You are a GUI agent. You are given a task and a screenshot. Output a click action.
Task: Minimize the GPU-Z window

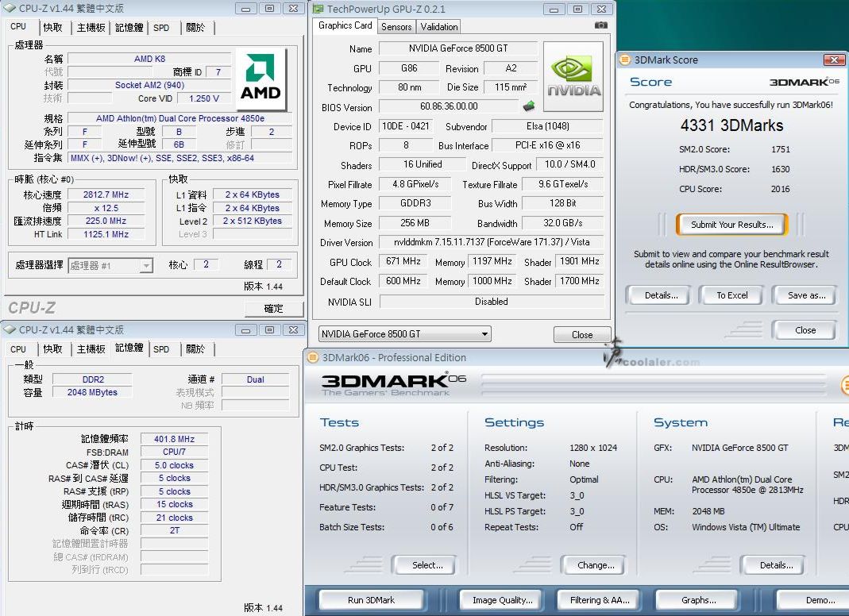[x=554, y=9]
